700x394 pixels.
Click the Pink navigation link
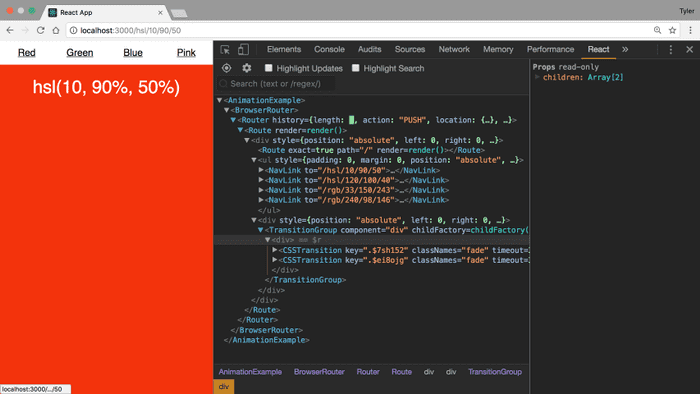[x=186, y=53]
